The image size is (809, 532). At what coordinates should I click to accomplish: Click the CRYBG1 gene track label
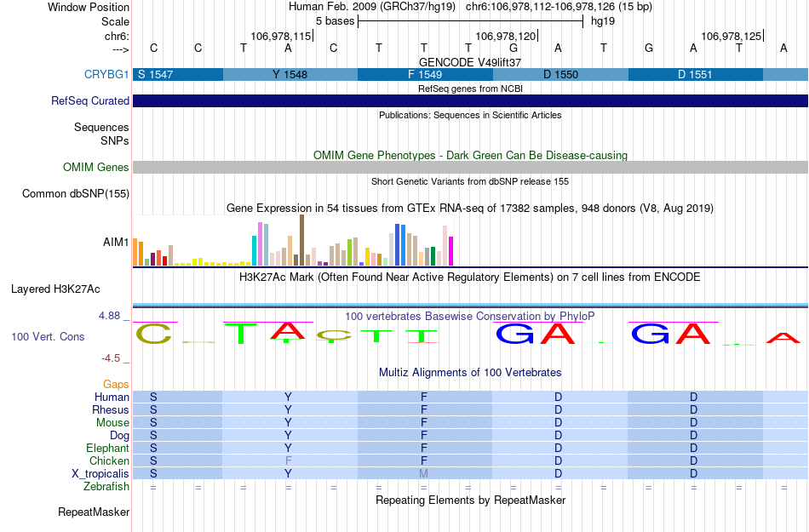(x=106, y=74)
